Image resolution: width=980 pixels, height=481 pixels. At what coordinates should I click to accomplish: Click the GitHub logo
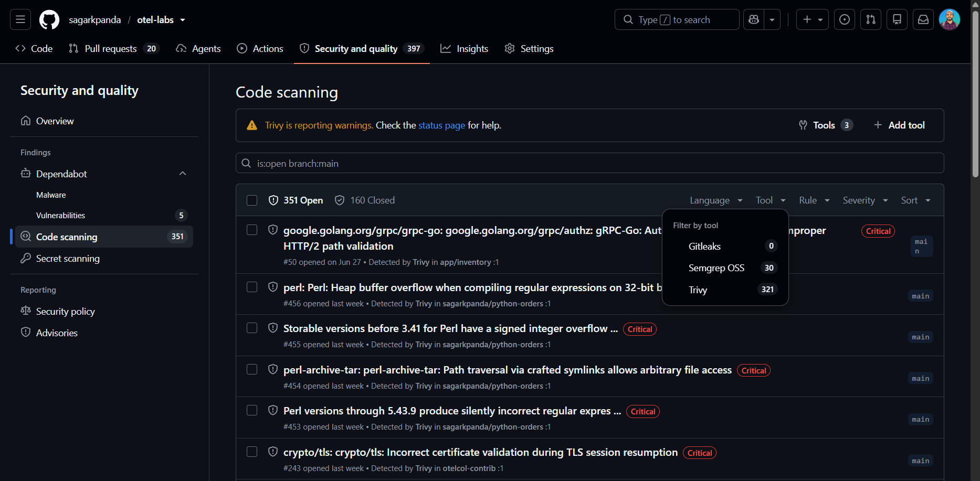(49, 19)
